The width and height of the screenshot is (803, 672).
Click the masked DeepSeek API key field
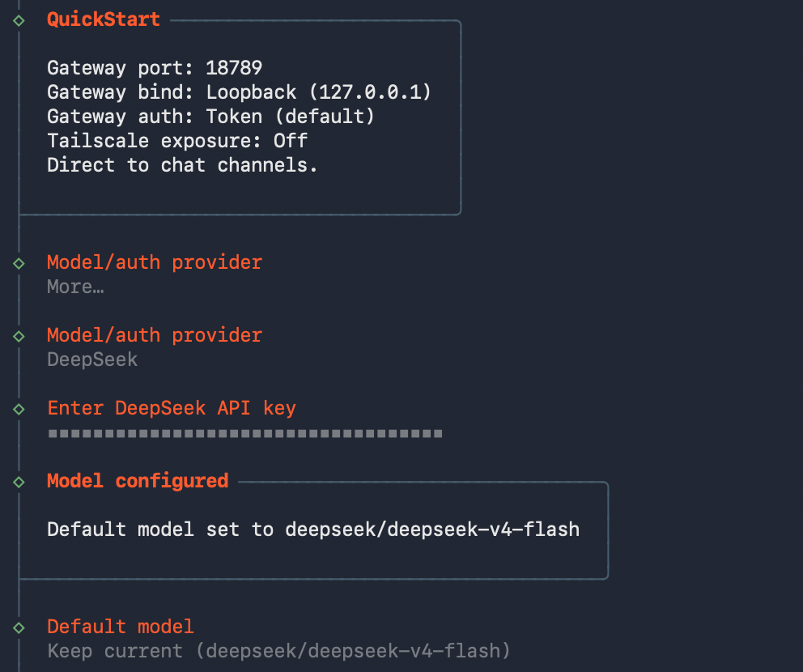(x=244, y=433)
